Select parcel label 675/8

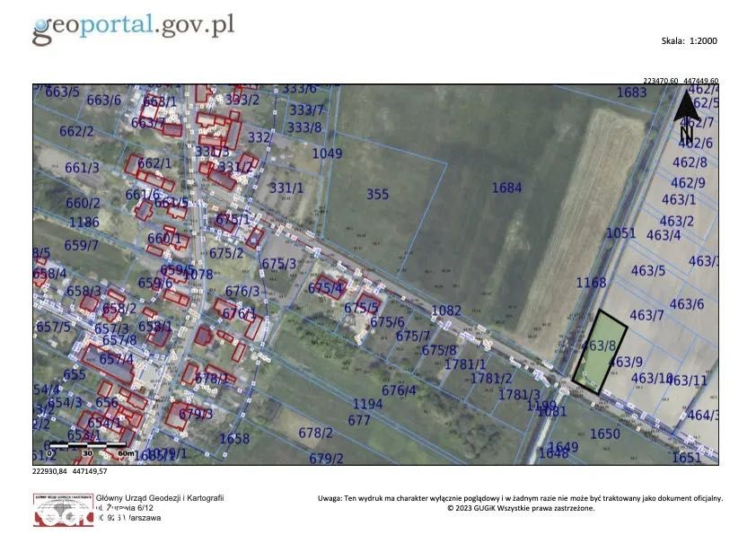[438, 350]
